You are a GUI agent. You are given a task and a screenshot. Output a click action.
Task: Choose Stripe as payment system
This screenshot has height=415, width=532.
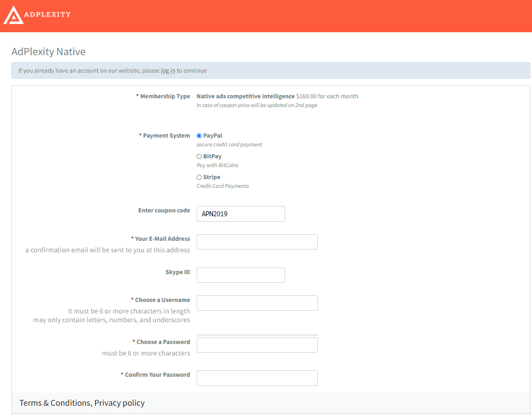199,177
